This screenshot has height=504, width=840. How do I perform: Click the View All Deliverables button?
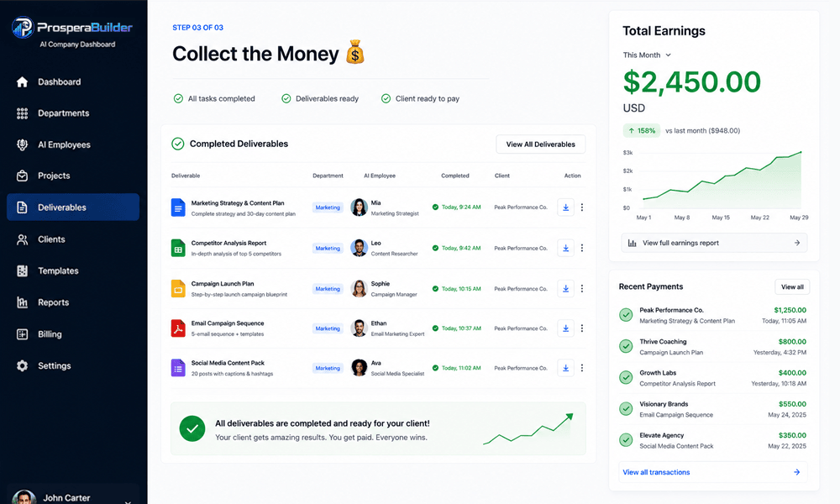[x=540, y=144]
